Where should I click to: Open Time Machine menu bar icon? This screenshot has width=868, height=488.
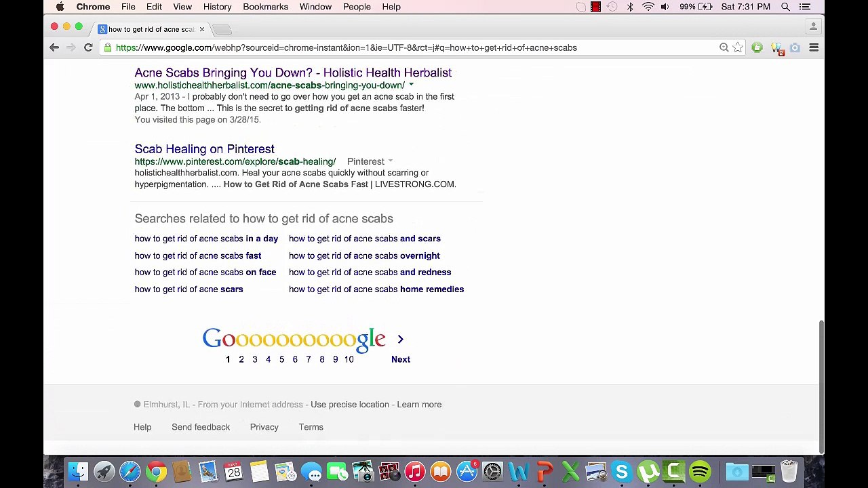click(612, 7)
